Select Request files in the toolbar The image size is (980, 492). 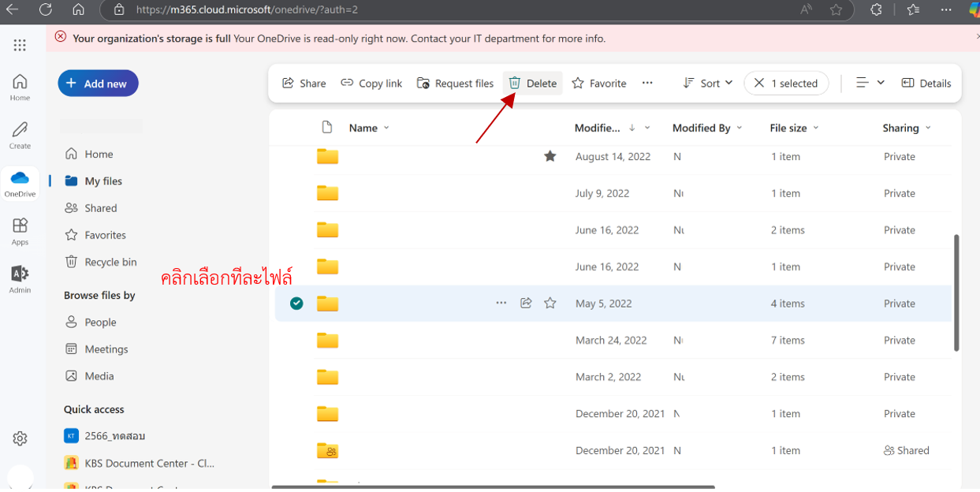coord(456,84)
